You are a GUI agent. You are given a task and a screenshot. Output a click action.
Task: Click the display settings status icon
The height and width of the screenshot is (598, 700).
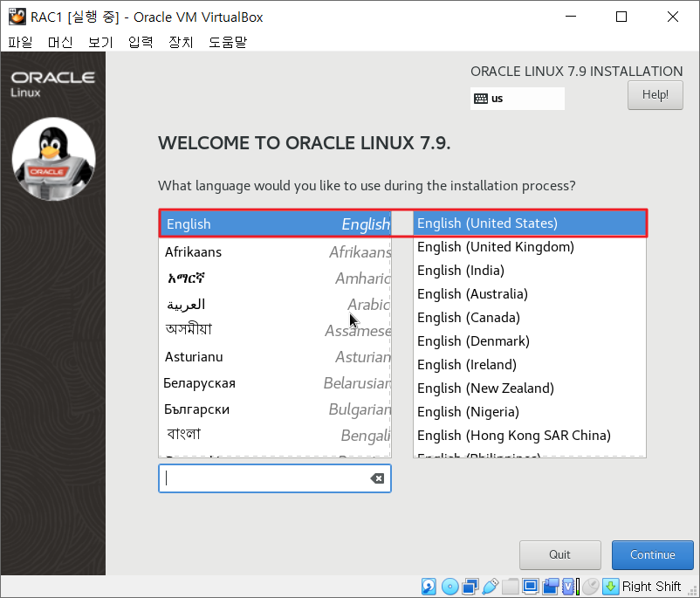(531, 587)
